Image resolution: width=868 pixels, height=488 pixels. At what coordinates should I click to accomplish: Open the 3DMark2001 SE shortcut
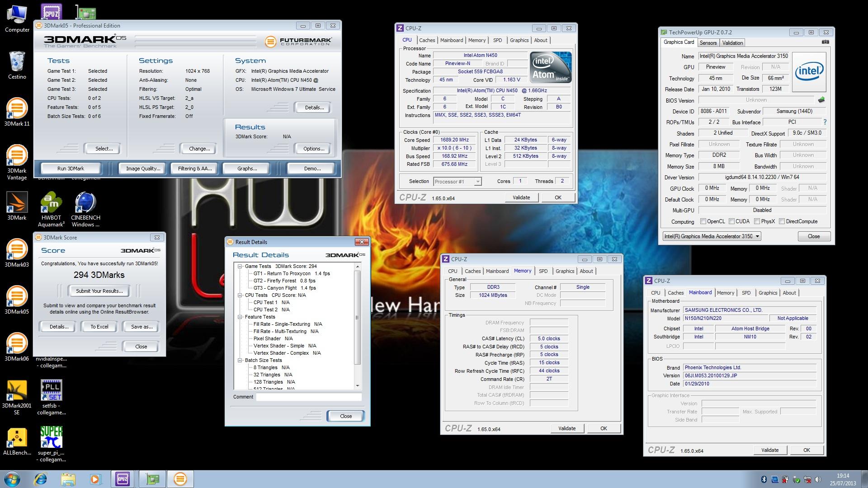(17, 397)
